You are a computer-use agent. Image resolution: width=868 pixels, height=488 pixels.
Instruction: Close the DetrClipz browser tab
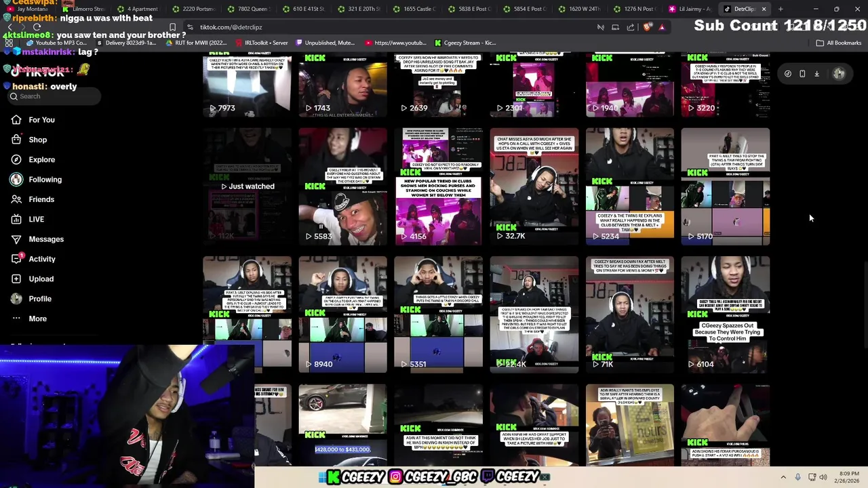(764, 9)
